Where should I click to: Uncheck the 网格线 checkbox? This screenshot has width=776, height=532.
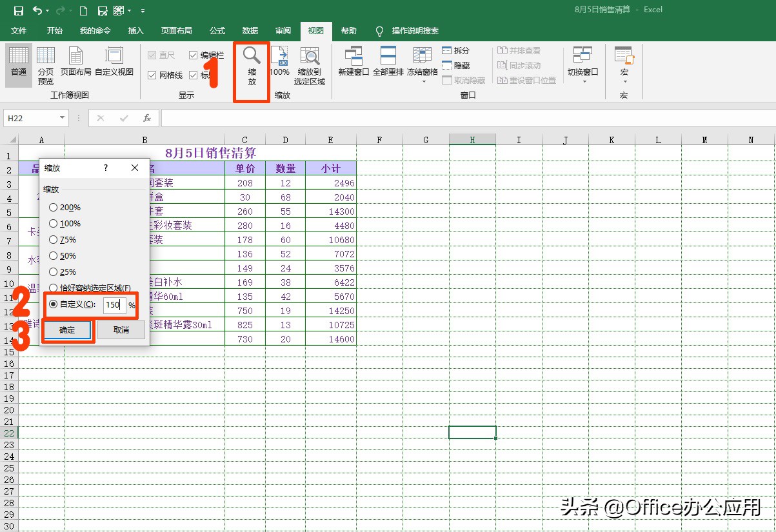(x=153, y=75)
